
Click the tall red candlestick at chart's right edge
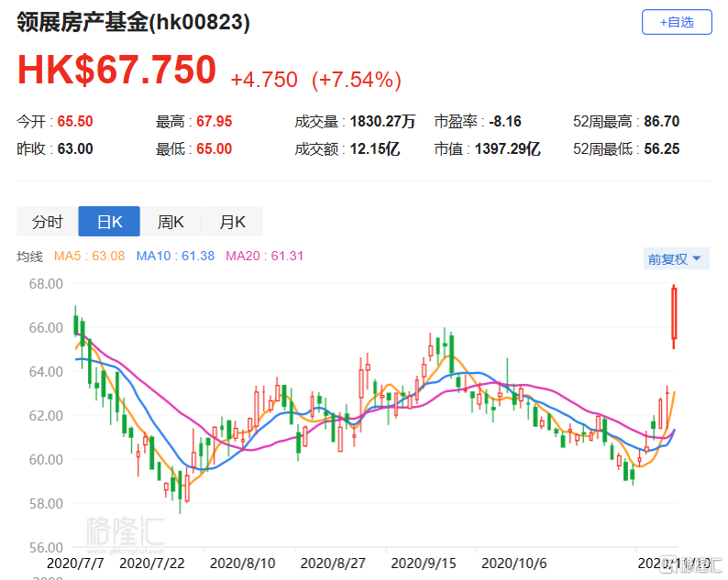click(x=675, y=315)
